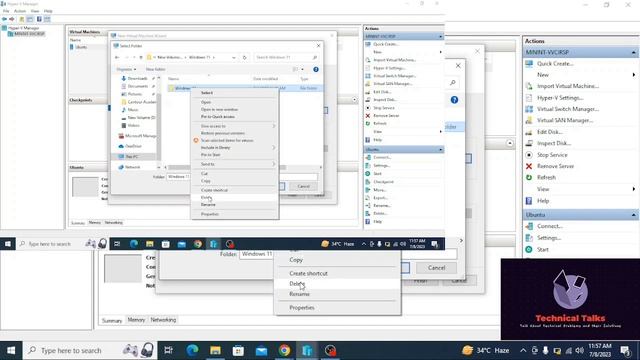Screen dimensions: 640x360
Task: Click Cancel button in enlarged Select Folder dialog
Action: [436, 268]
